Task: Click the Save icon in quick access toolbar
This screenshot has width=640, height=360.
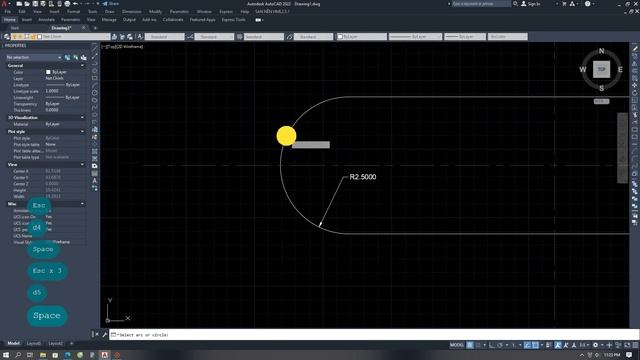Action: [x=35, y=4]
